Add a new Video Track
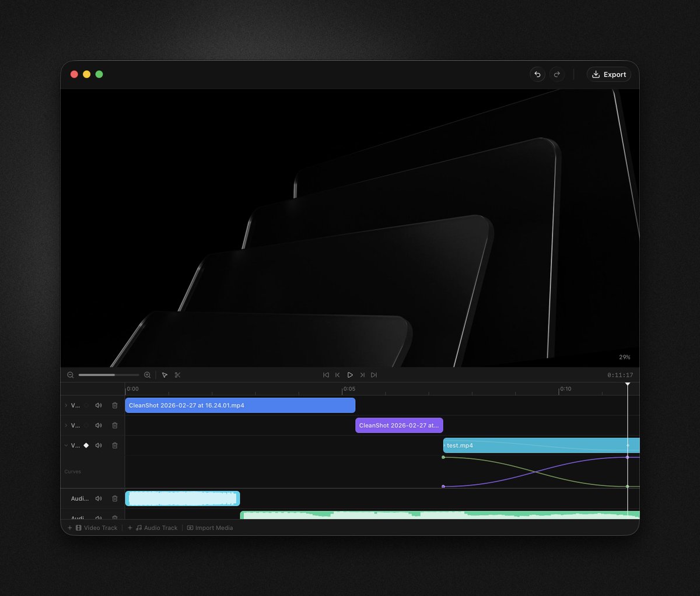The width and height of the screenshot is (700, 596). coord(93,528)
